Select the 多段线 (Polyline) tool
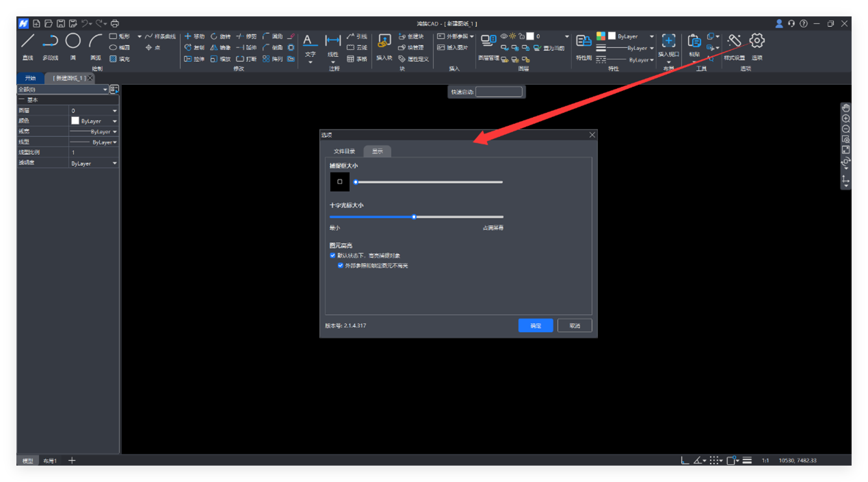The image size is (868, 482). [x=50, y=42]
